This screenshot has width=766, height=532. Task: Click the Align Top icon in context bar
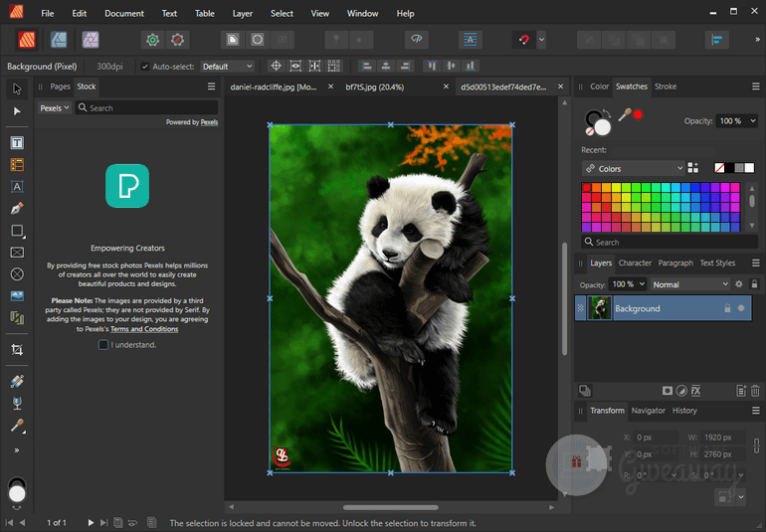(x=432, y=66)
